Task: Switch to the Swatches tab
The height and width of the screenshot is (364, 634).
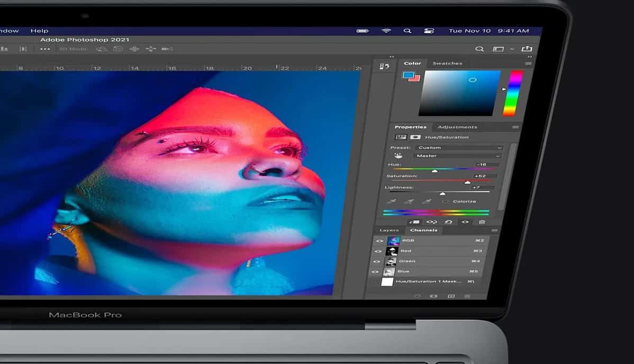Action: point(448,63)
